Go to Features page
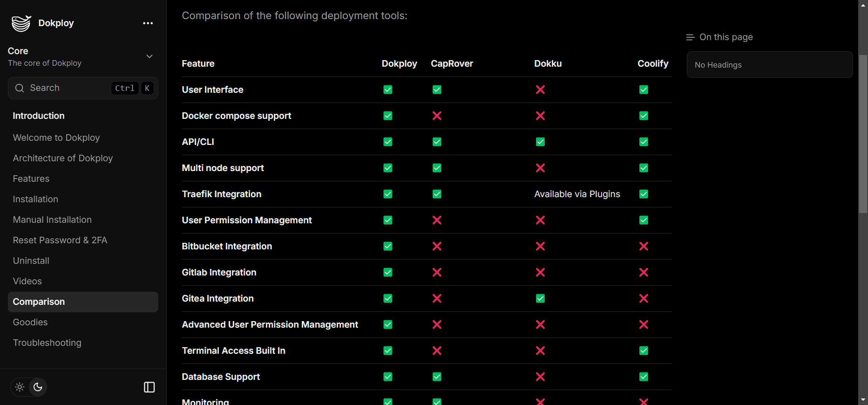The width and height of the screenshot is (868, 405). [x=31, y=178]
